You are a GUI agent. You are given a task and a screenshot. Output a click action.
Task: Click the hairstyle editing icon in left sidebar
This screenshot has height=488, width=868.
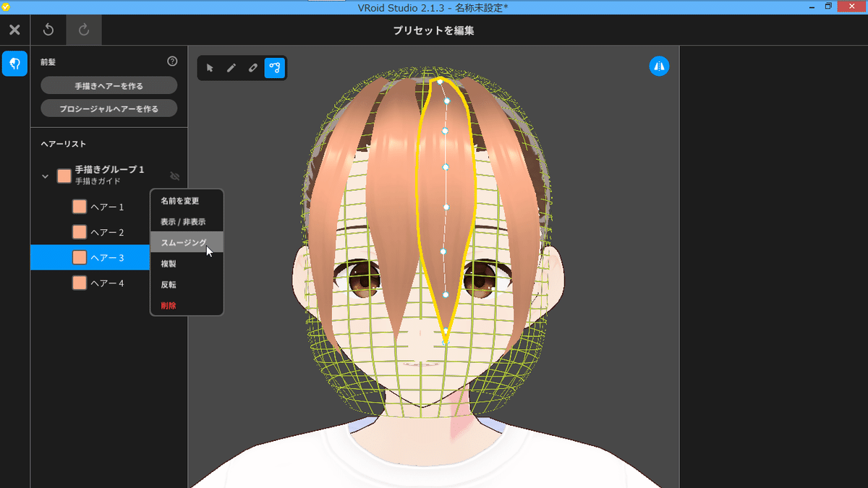coord(14,64)
